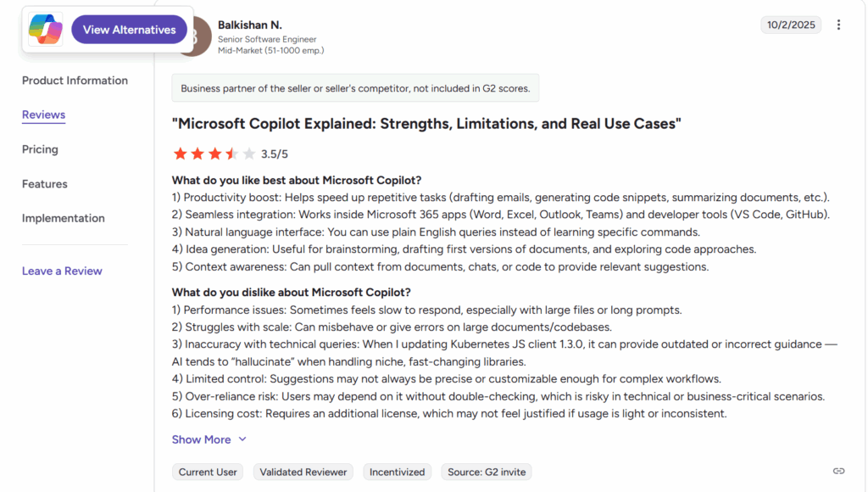Open the three-dot options menu for this review

pos(838,25)
